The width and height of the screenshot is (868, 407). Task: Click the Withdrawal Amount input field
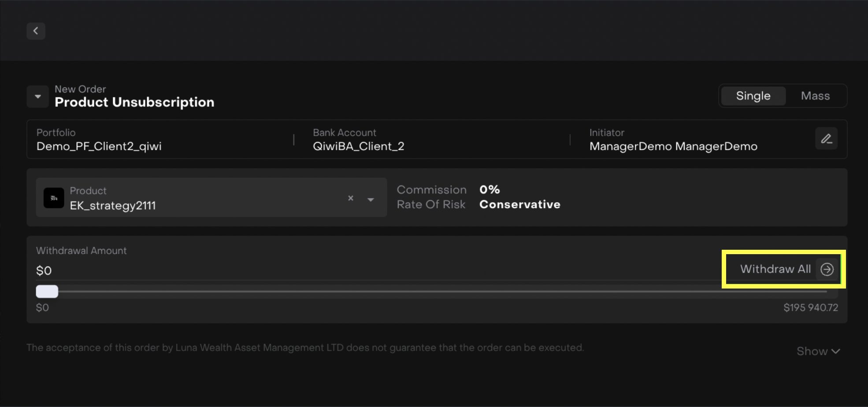point(352,270)
